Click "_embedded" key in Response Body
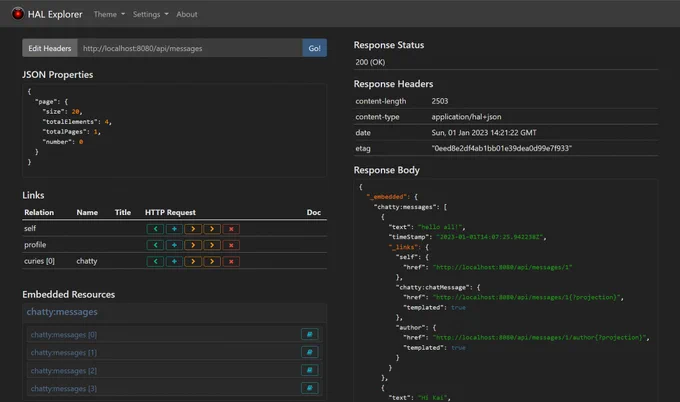 tap(388, 197)
